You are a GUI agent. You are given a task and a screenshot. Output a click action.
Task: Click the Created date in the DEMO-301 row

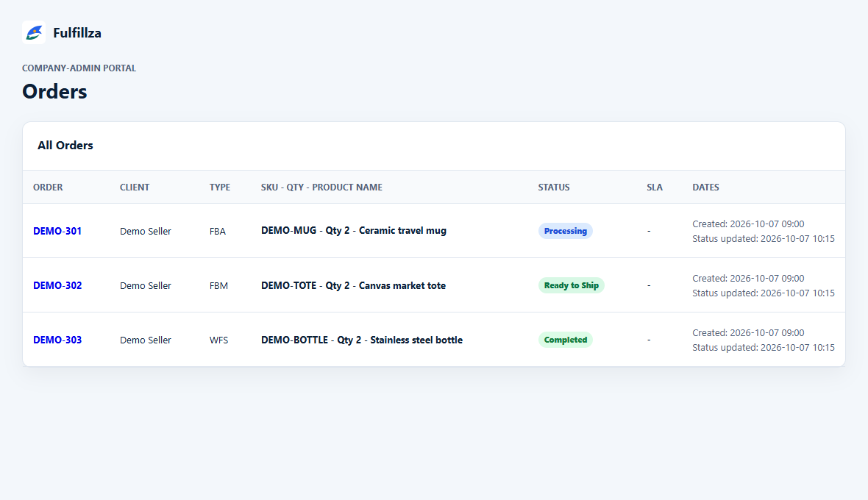[x=748, y=224]
